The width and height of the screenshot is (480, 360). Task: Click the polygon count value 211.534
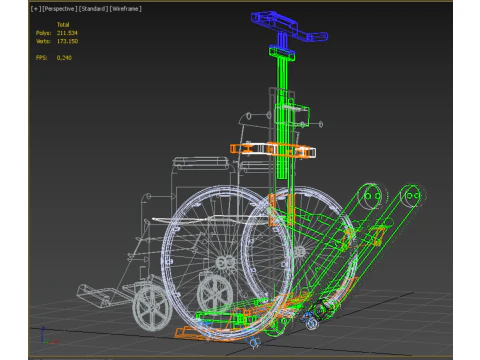coord(67,33)
